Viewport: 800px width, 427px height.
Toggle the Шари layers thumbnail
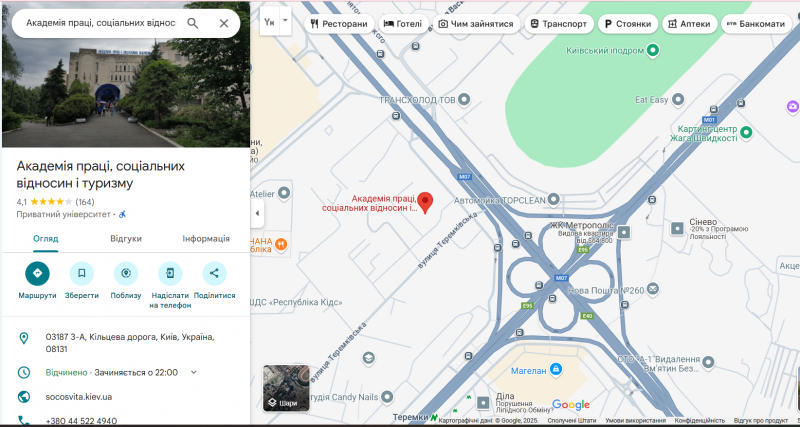tap(281, 388)
